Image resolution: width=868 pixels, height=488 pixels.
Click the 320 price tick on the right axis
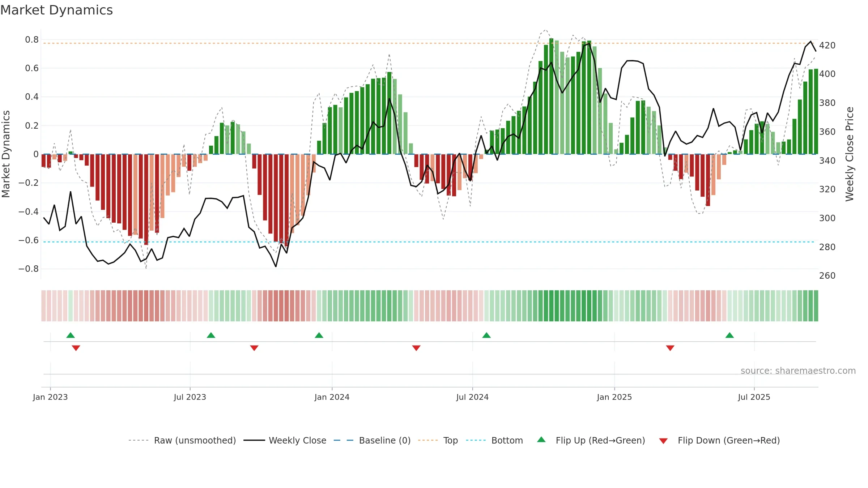(x=827, y=189)
